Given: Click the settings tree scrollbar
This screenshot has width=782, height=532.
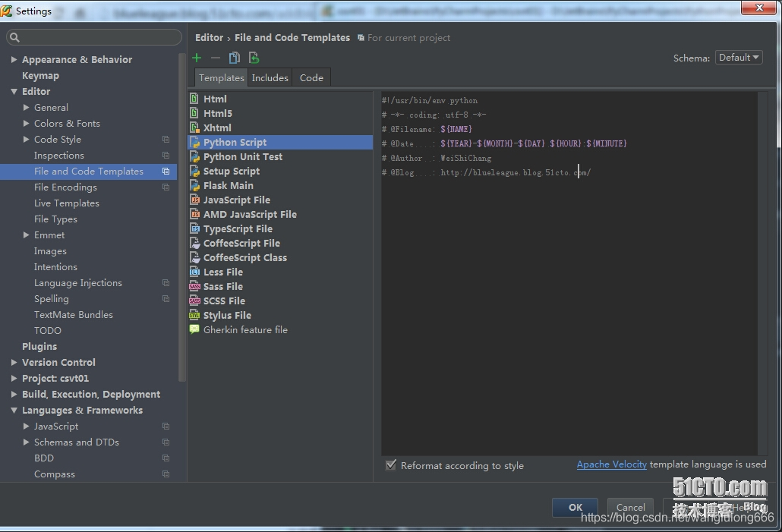Looking at the screenshot, I should (x=182, y=217).
